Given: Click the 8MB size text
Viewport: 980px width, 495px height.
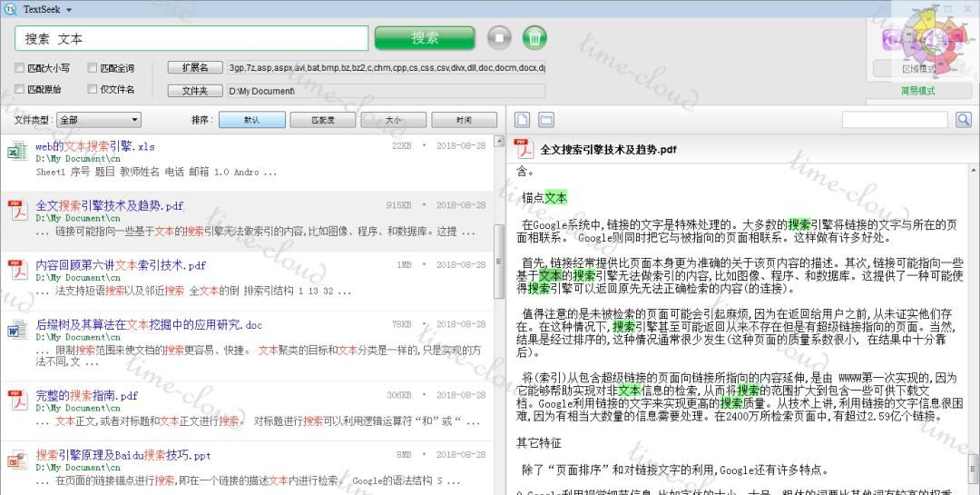Looking at the screenshot, I should pos(404,454).
